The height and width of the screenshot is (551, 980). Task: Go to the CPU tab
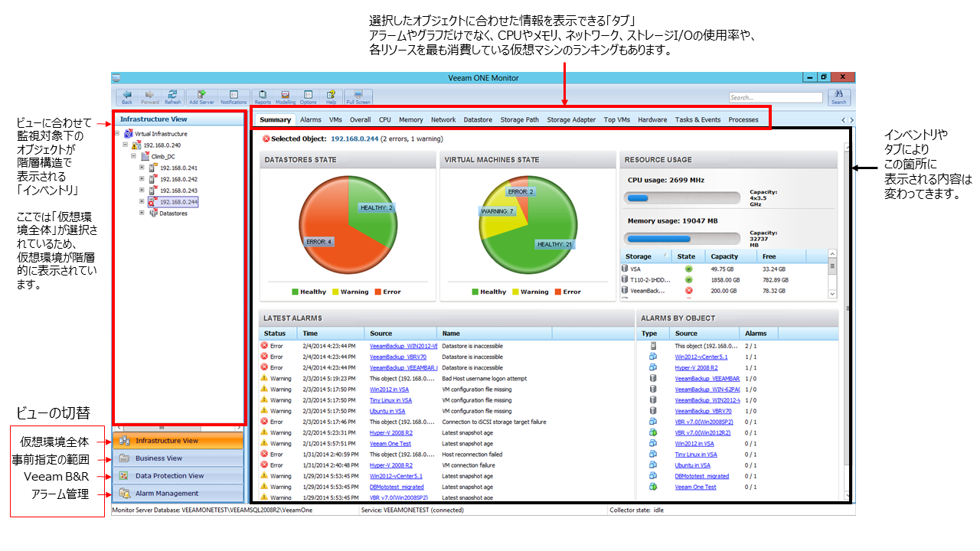[384, 120]
